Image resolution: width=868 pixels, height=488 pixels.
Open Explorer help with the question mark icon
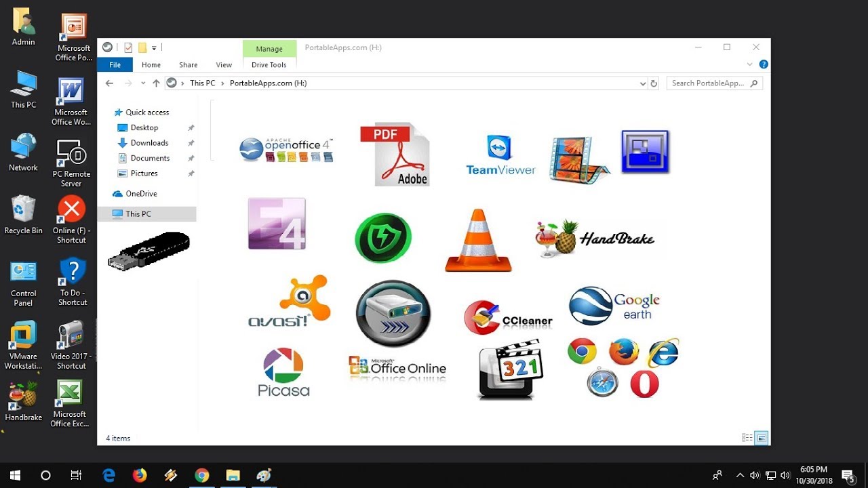(764, 64)
